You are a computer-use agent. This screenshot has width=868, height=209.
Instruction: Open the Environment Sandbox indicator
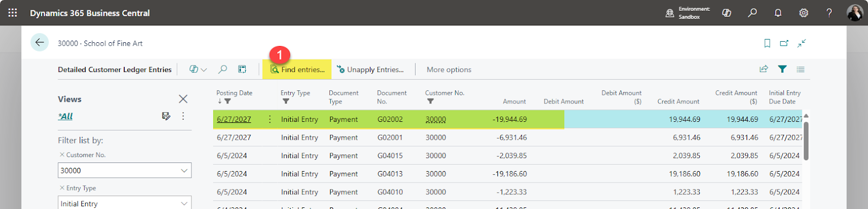688,13
